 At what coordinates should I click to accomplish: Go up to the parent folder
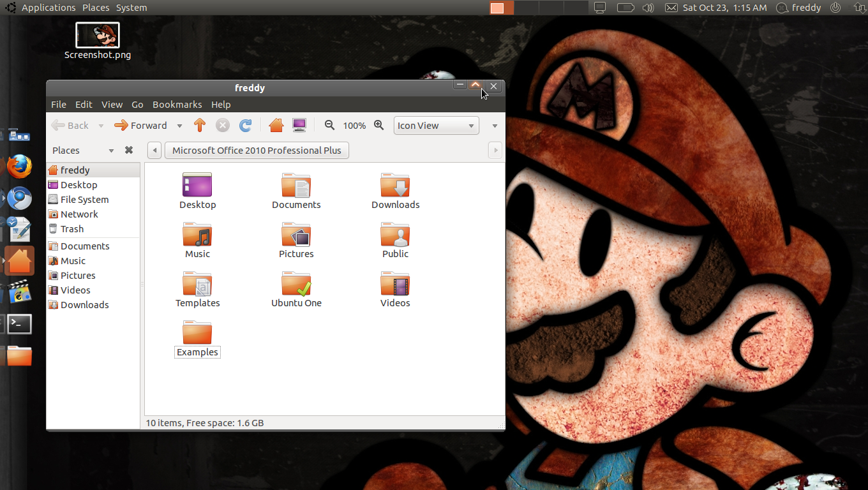pos(200,126)
